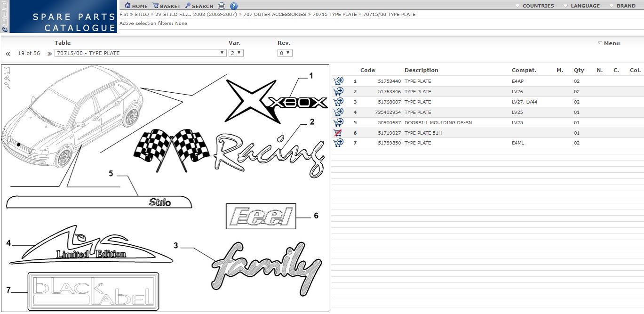Expand the COUNTRIES dropdown menu
This screenshot has width=644, height=314.
(x=534, y=6)
